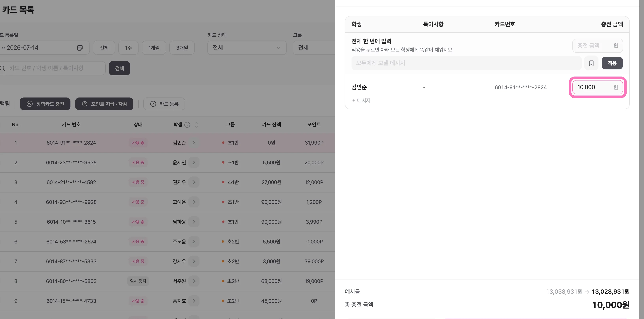Image resolution: width=644 pixels, height=319 pixels.
Task: Click the 68,000원 card balance cell
Action: tap(272, 281)
